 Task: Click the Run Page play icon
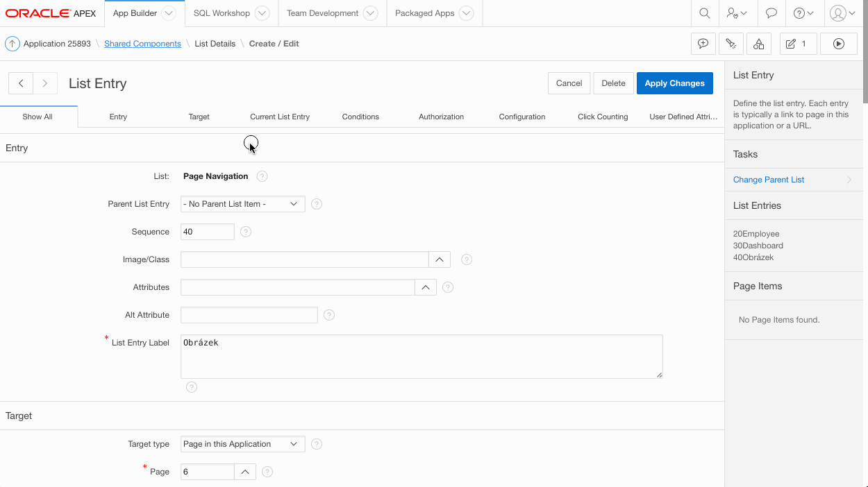[x=838, y=44]
